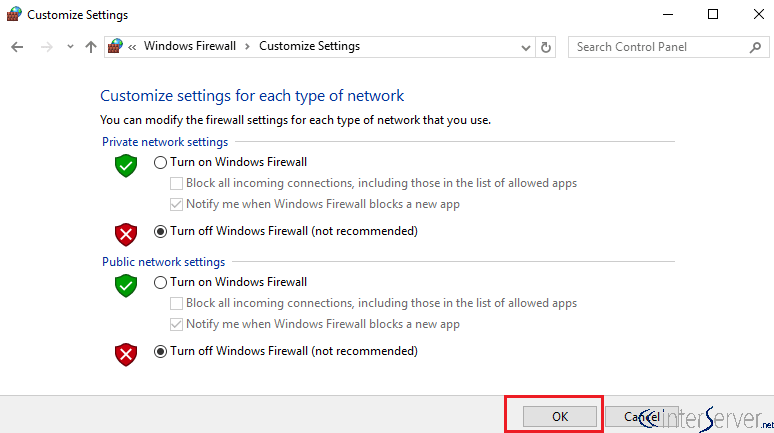This screenshot has height=433, width=774.
Task: Click the firewall icon in address bar
Action: click(x=115, y=46)
